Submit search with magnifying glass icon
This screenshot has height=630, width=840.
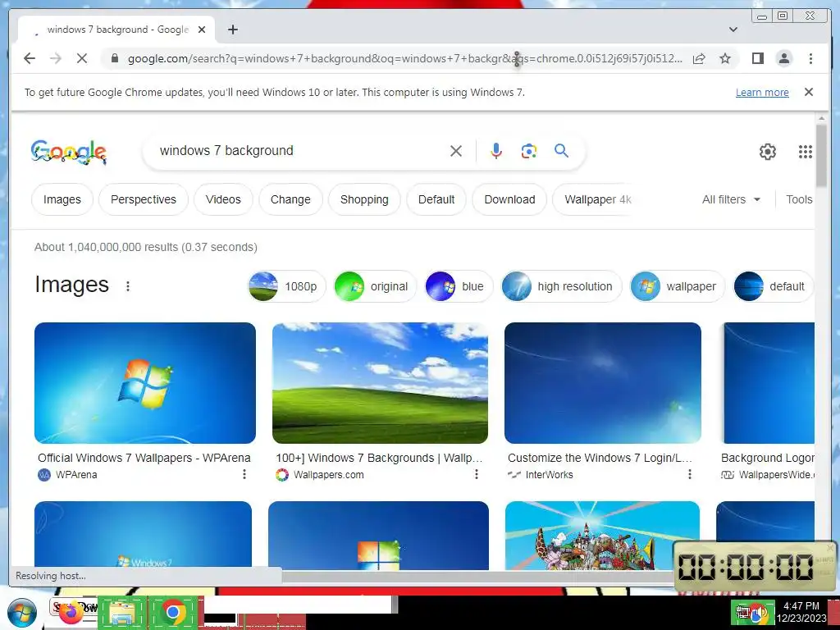pos(561,151)
